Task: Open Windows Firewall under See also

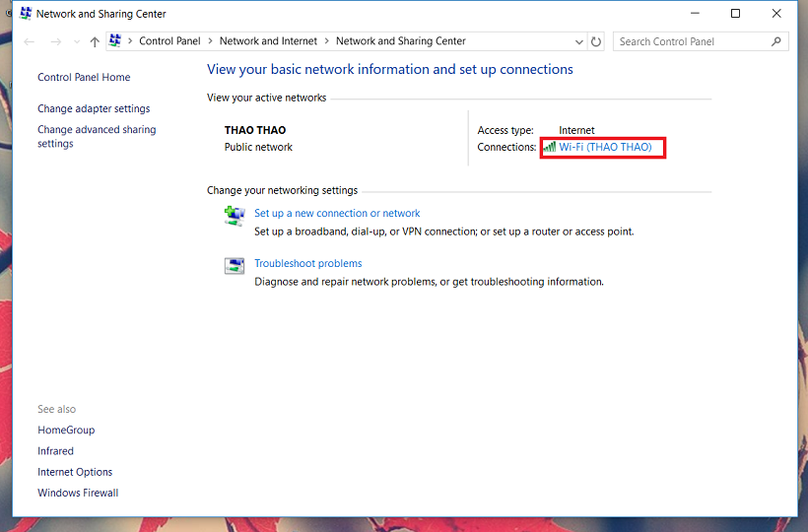Action: pyautogui.click(x=78, y=493)
